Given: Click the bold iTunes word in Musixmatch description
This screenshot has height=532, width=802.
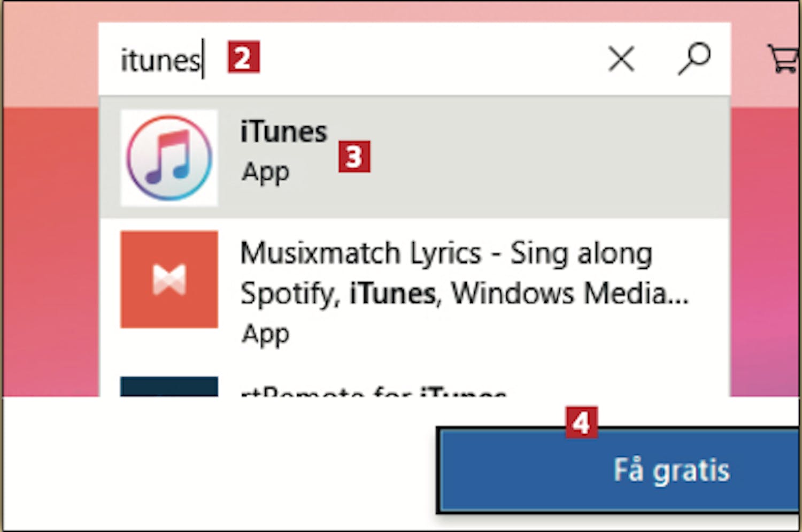Looking at the screenshot, I should 392,294.
